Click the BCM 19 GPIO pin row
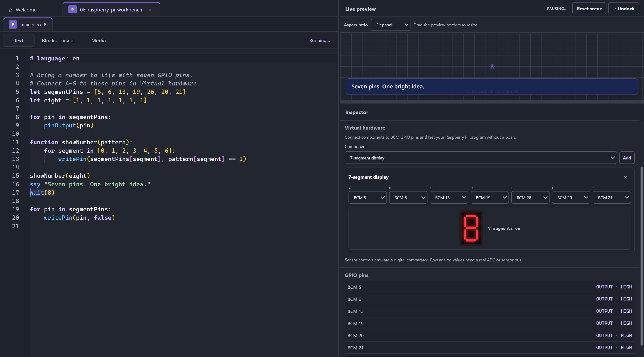The height and width of the screenshot is (357, 644). [x=489, y=323]
